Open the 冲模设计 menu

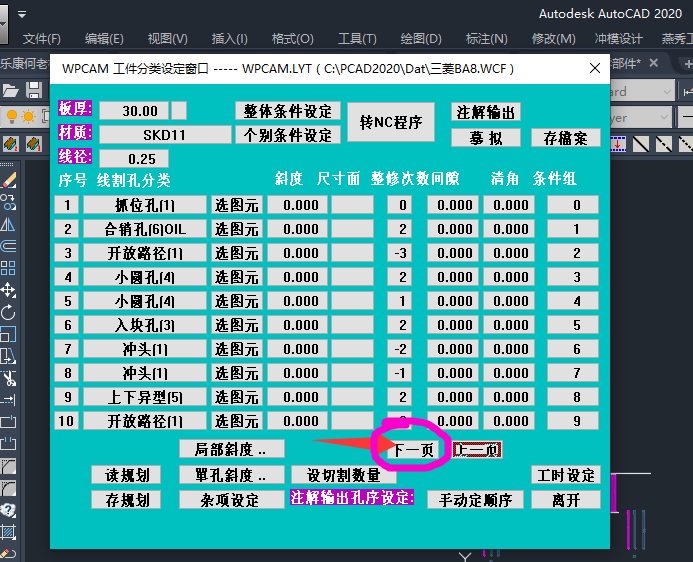tap(618, 39)
